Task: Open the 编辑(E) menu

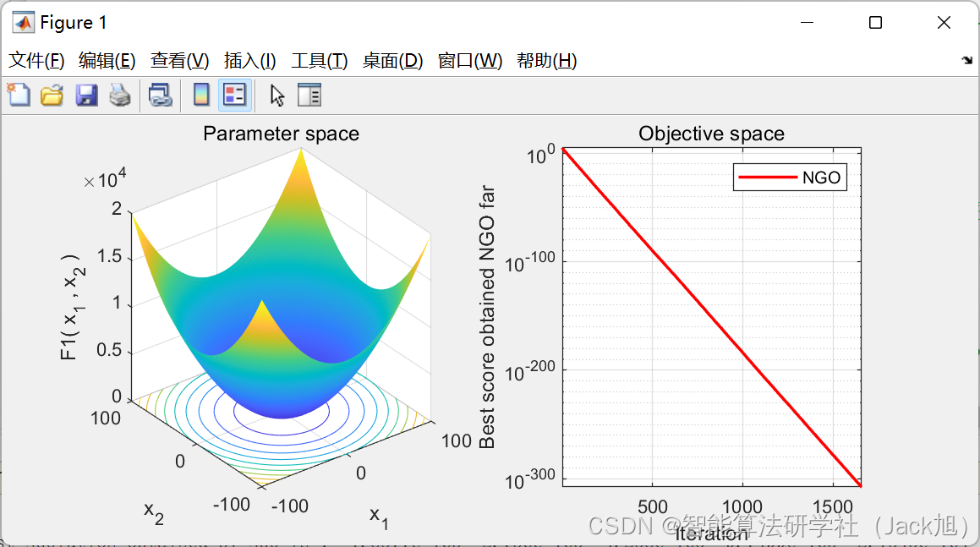Action: click(x=107, y=61)
